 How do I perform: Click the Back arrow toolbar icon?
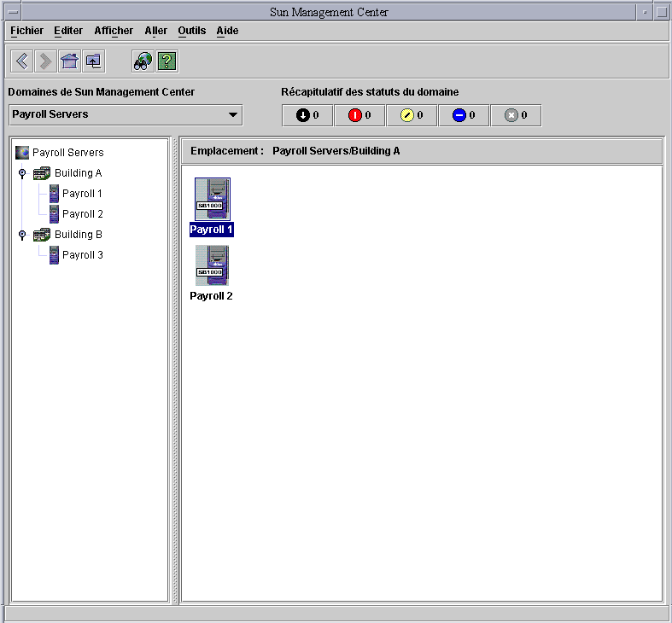22,61
